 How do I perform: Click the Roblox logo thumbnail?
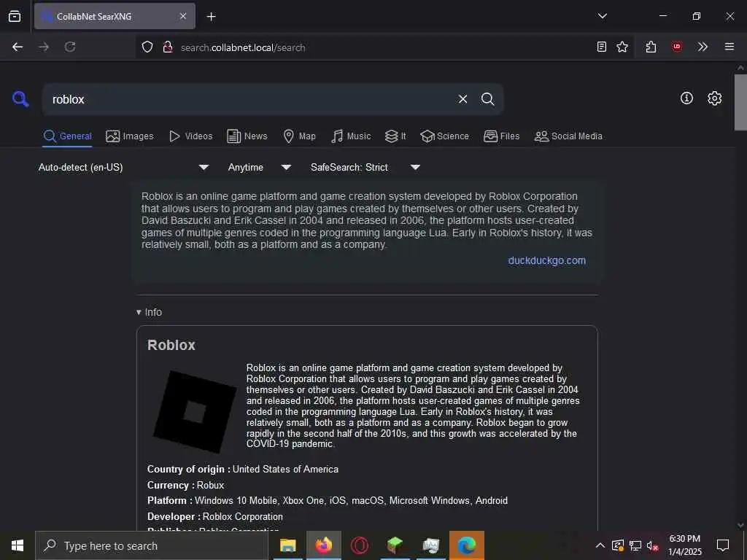tap(194, 411)
